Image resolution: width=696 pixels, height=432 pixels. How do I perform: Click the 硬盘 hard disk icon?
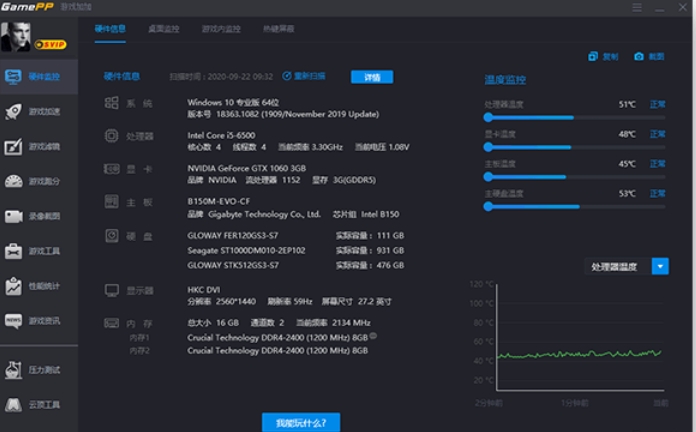pyautogui.click(x=111, y=236)
